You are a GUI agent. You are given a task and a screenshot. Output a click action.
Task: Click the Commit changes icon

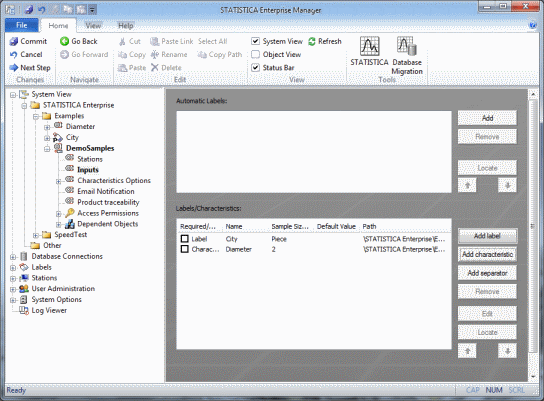point(14,41)
